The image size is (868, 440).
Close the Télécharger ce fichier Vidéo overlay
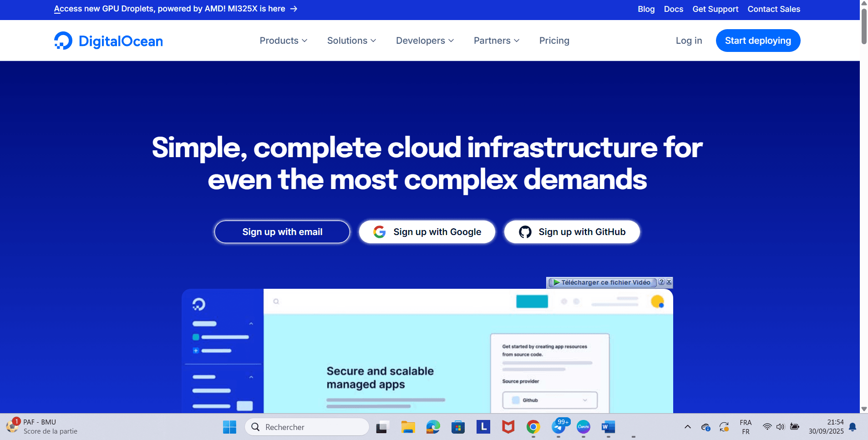tap(669, 282)
